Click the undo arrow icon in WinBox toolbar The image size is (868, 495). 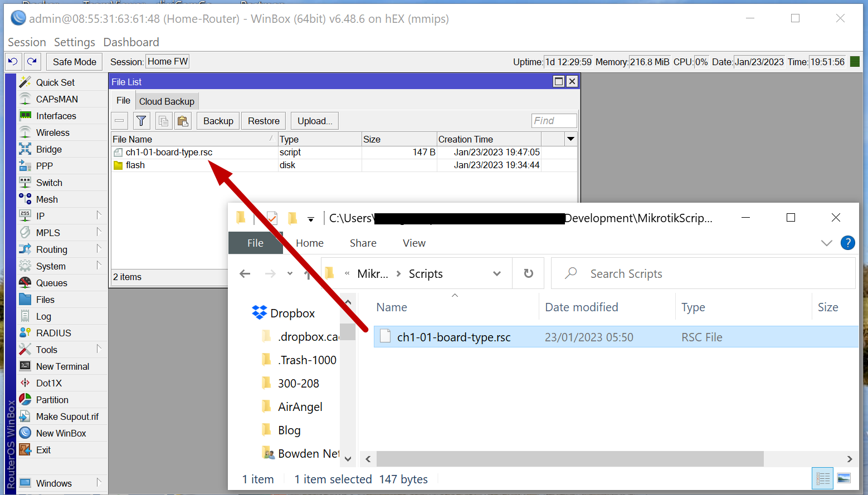13,62
